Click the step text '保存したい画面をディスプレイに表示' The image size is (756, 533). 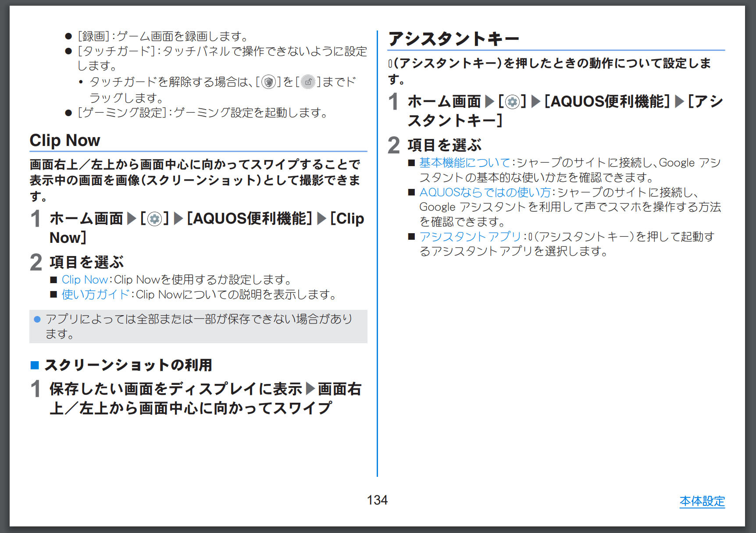point(176,389)
